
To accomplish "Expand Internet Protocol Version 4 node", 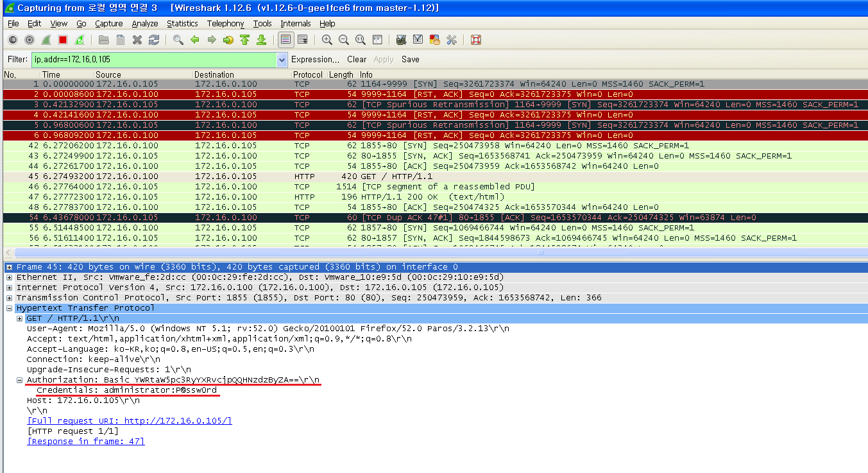I will (x=9, y=288).
